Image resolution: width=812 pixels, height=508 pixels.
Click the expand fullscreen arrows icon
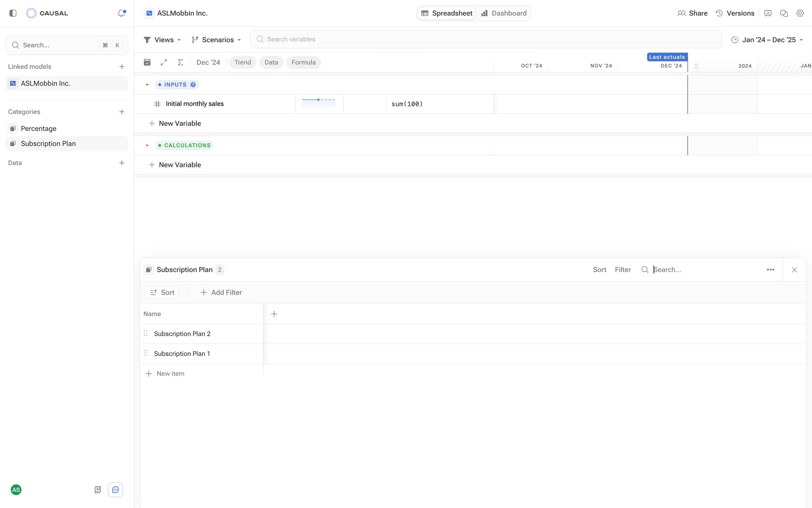pyautogui.click(x=164, y=62)
